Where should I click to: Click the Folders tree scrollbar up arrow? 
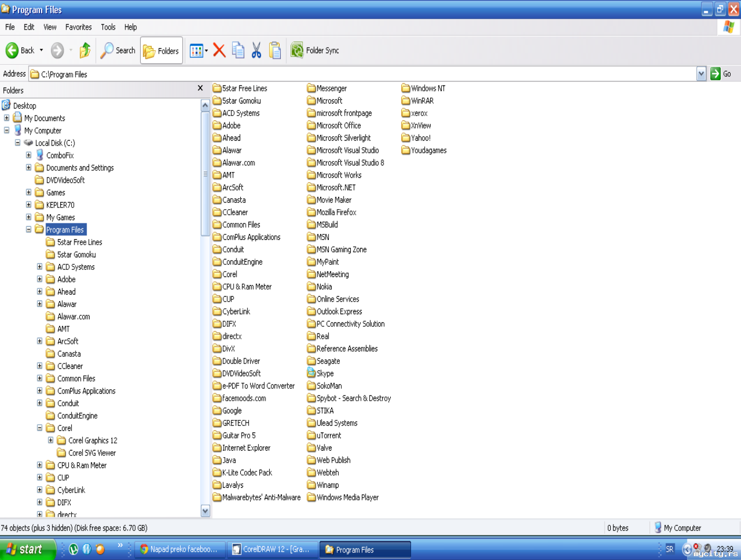[205, 105]
